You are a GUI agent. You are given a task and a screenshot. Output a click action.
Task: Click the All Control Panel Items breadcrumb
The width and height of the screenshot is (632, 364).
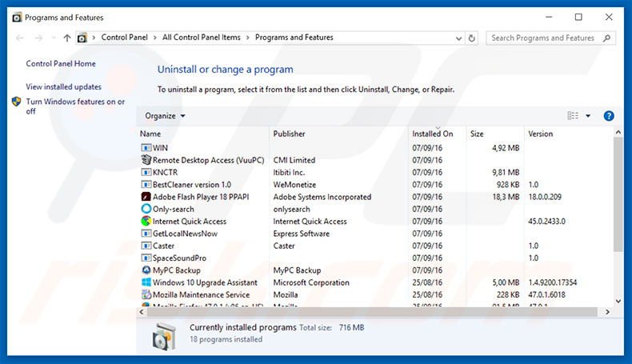pyautogui.click(x=201, y=38)
